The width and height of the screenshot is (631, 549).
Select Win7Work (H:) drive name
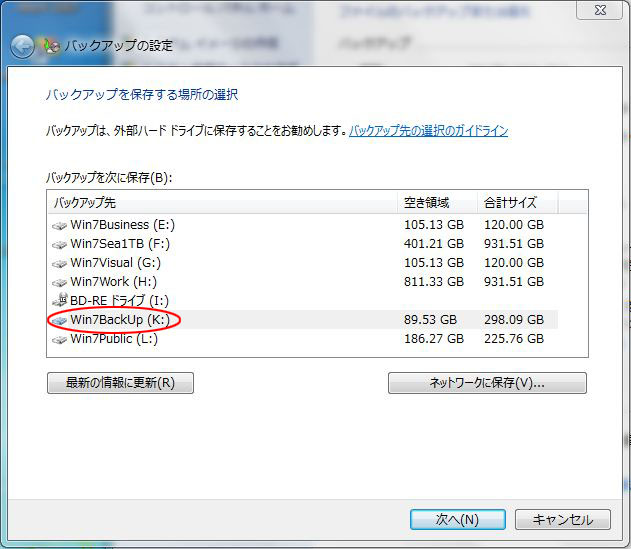pyautogui.click(x=113, y=281)
